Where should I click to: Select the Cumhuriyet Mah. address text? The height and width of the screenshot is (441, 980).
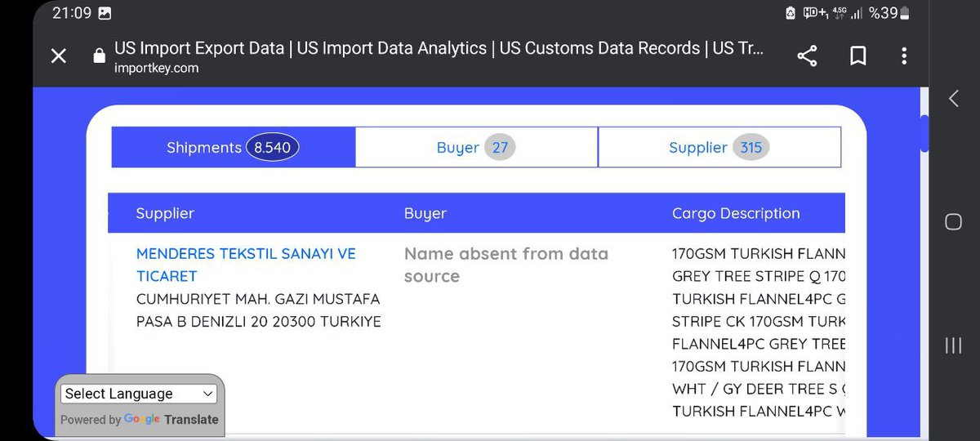tap(259, 310)
